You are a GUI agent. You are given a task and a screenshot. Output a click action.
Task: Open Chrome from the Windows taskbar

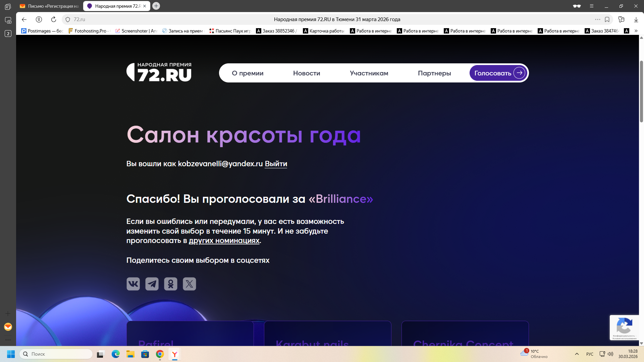click(x=160, y=354)
